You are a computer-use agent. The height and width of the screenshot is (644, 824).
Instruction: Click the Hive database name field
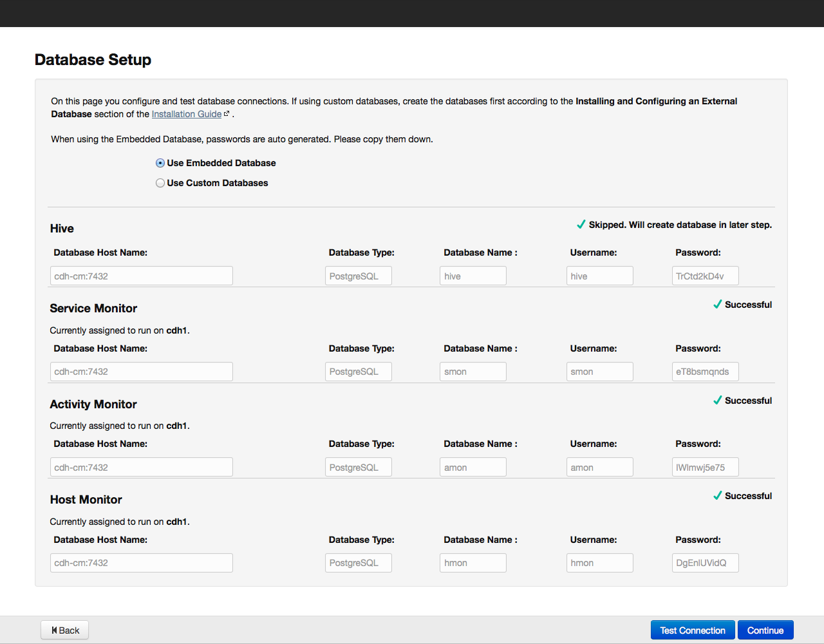coord(473,276)
